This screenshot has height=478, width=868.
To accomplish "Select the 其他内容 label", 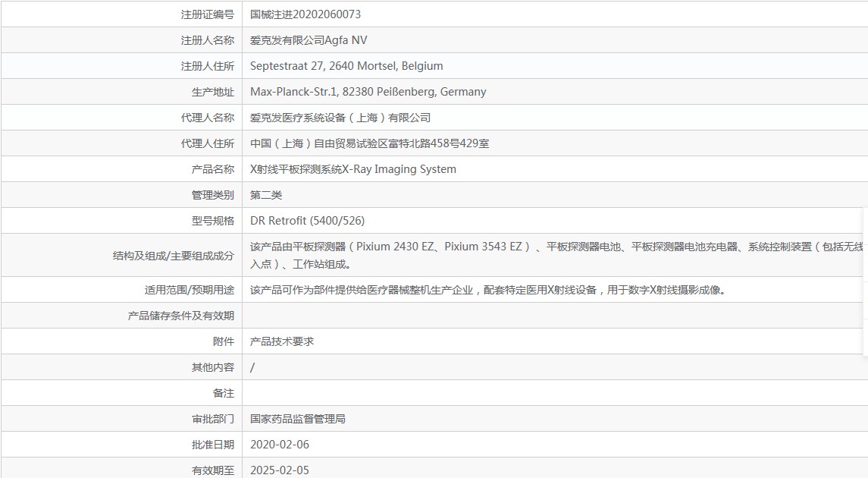I will (x=212, y=367).
